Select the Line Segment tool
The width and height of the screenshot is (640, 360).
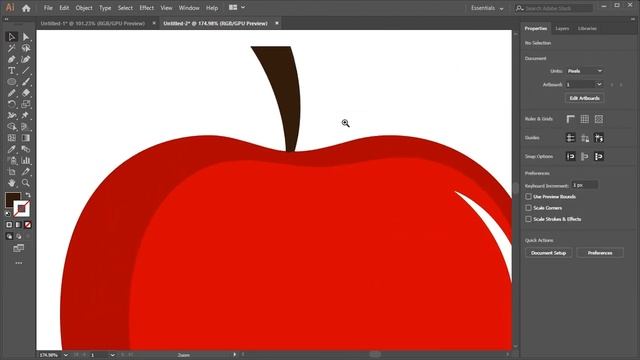(x=26, y=71)
